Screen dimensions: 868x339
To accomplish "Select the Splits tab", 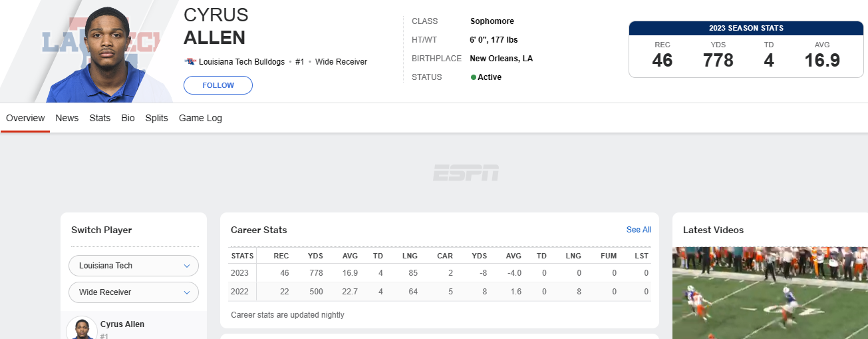I will click(156, 118).
